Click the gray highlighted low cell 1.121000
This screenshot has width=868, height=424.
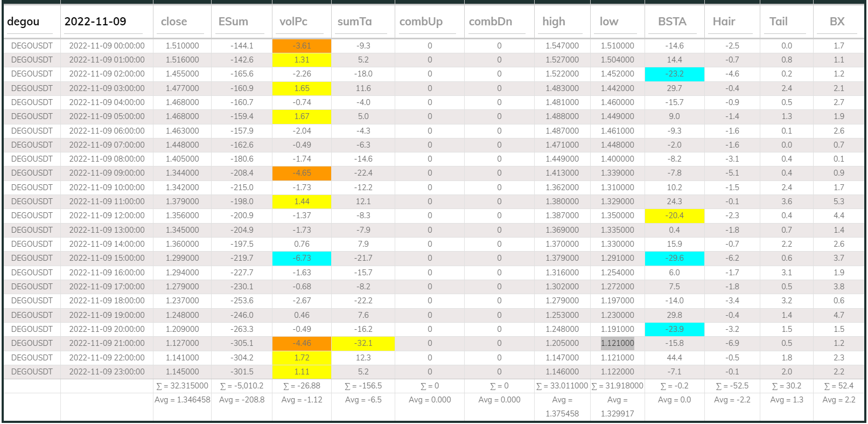617,343
